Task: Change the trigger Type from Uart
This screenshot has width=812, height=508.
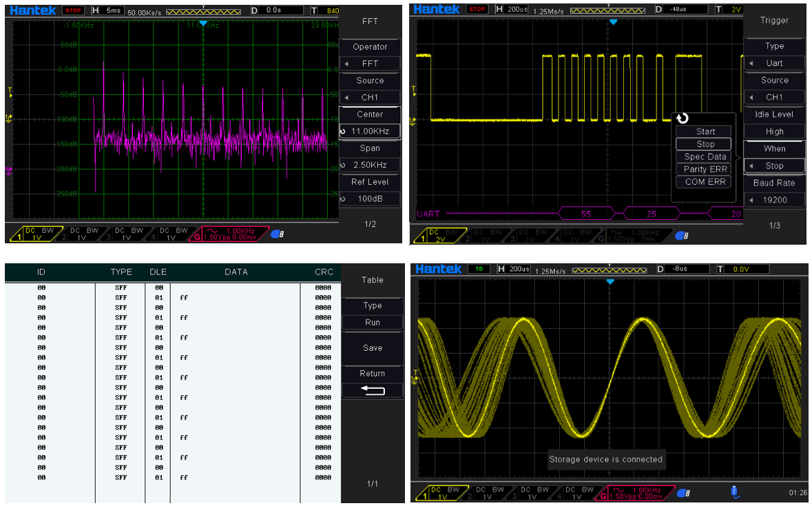Action: (774, 63)
